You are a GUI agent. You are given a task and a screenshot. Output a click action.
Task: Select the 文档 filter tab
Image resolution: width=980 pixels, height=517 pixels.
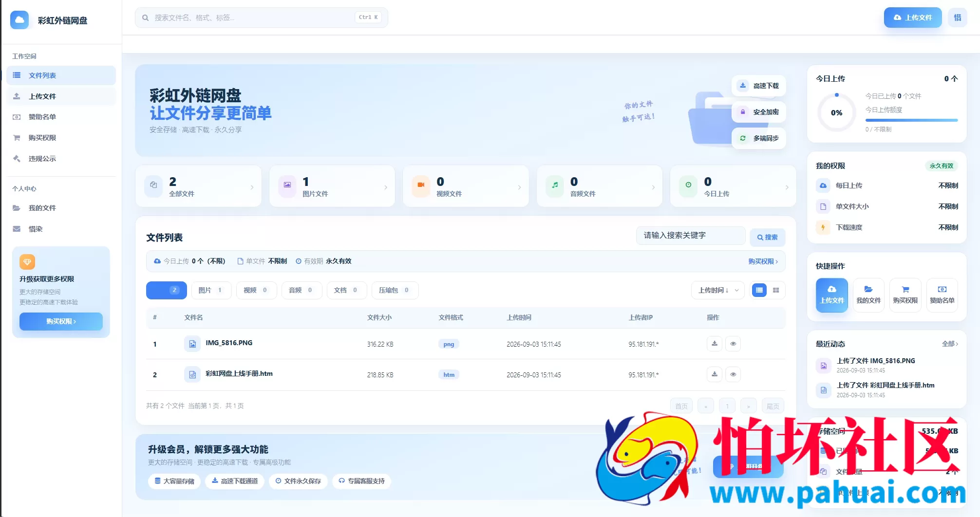click(x=347, y=290)
